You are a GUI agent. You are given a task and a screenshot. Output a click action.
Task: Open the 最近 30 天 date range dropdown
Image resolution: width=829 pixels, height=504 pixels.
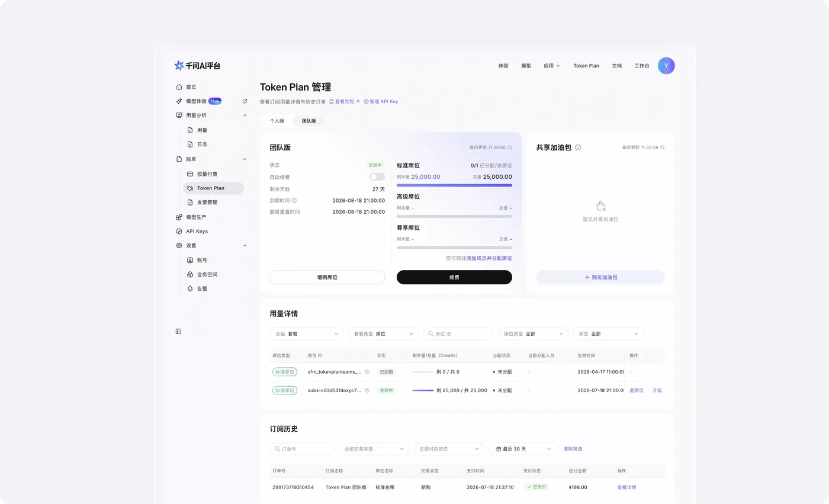(x=523, y=449)
